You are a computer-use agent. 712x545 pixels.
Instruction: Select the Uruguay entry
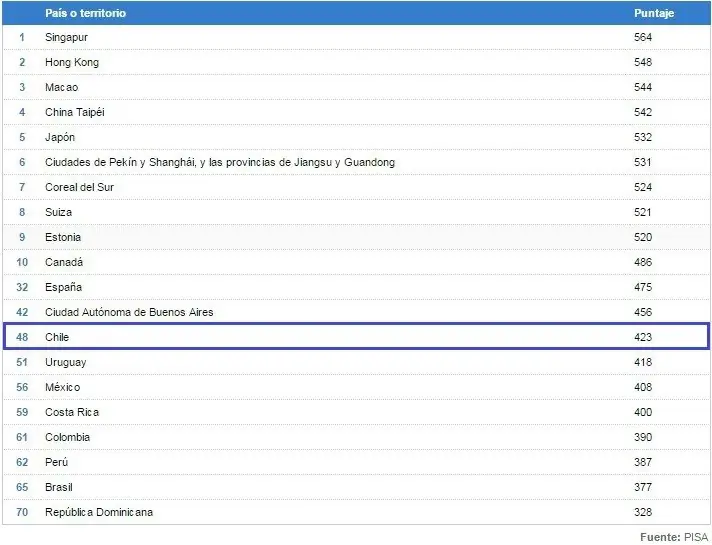pos(65,362)
